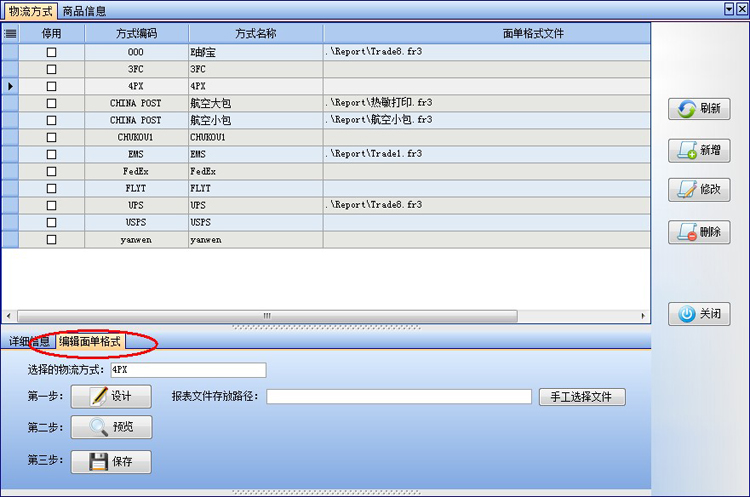
Task: Click the 删除 delete button
Action: pos(699,232)
